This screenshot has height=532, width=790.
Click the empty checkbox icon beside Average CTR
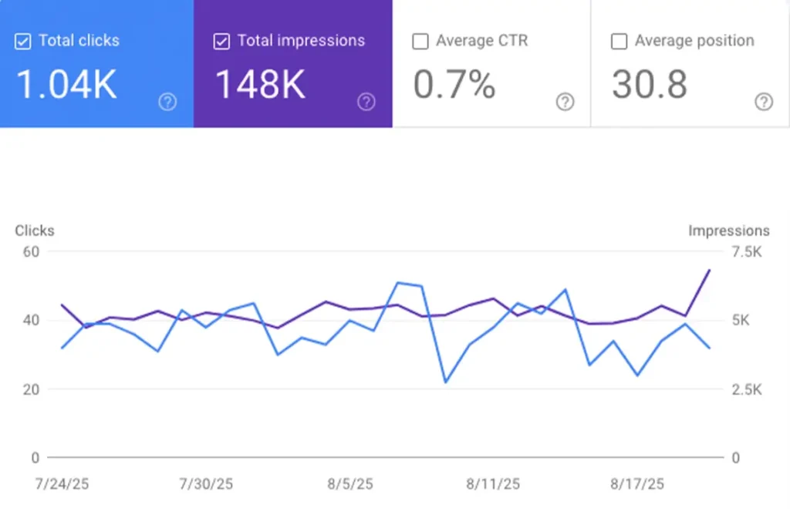tap(420, 41)
